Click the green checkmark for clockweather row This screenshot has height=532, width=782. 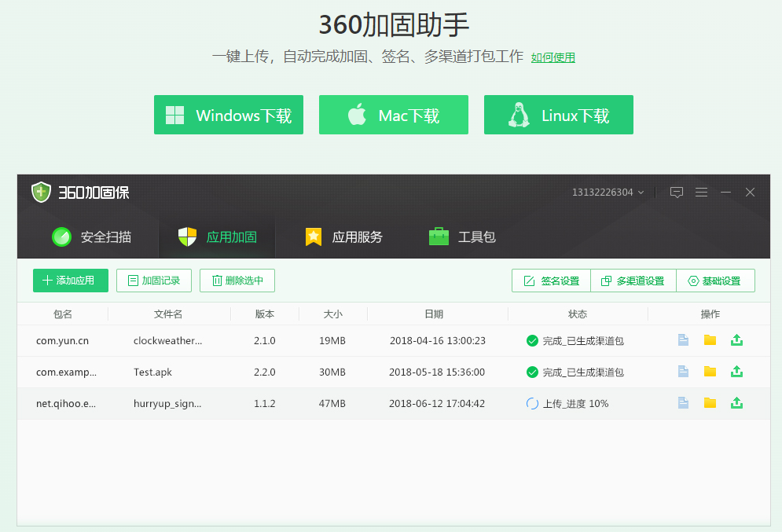[532, 340]
